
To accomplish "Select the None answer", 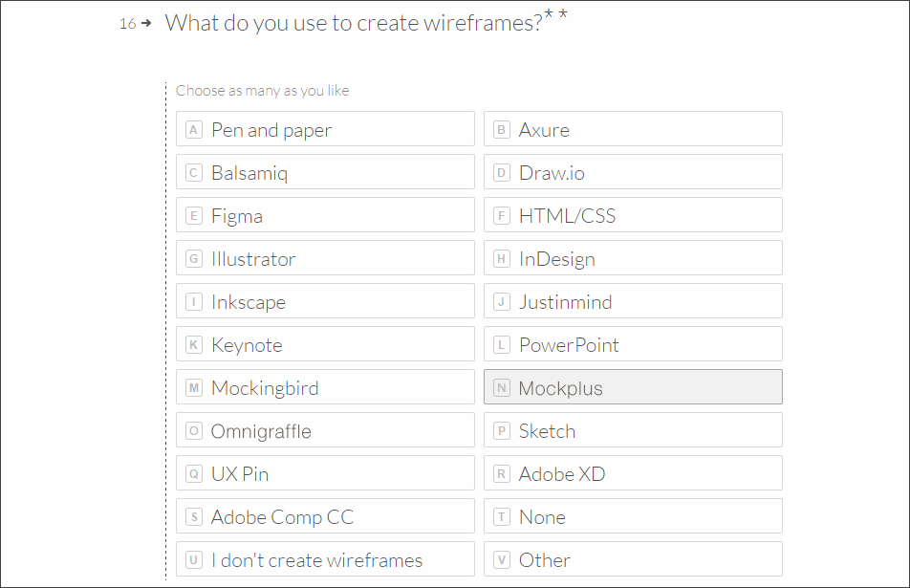I will click(x=633, y=516).
